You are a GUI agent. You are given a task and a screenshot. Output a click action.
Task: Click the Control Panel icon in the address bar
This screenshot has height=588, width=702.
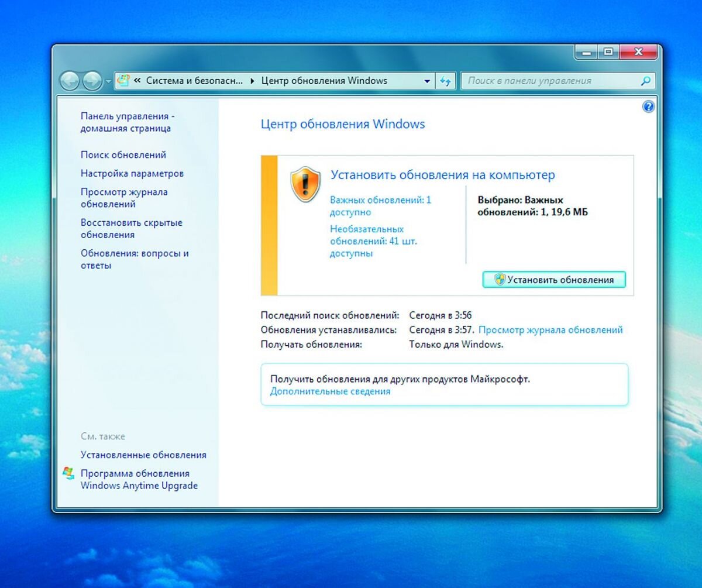tap(122, 81)
